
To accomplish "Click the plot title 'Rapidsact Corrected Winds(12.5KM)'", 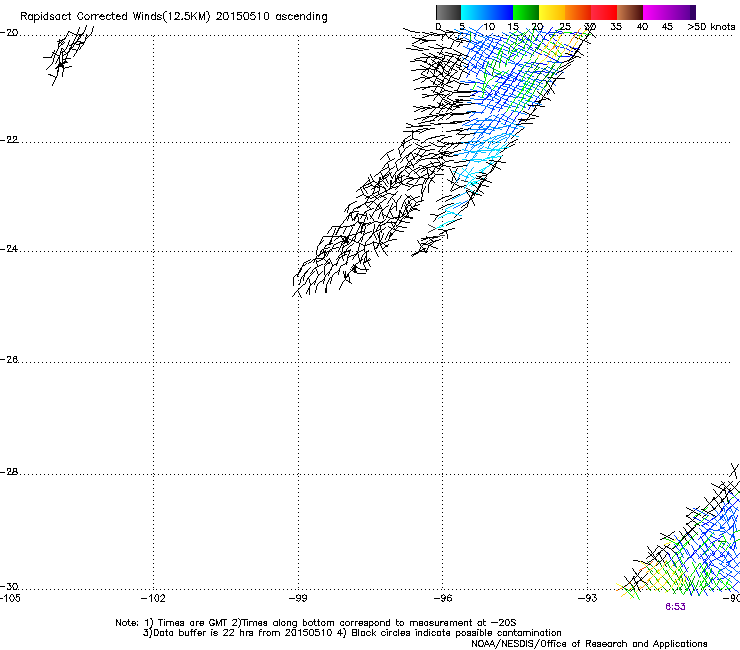I will 115,17.
